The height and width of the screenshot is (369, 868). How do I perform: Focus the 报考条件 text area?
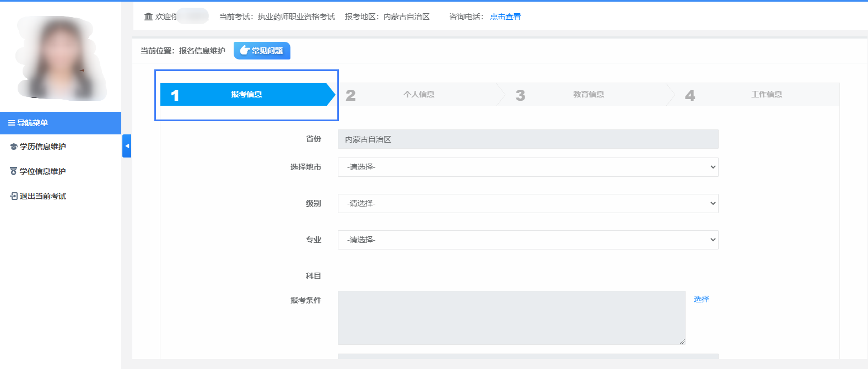tap(511, 318)
